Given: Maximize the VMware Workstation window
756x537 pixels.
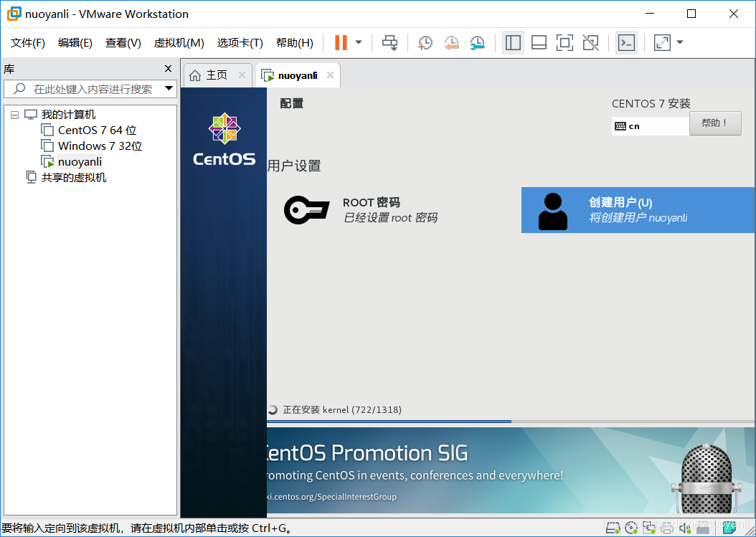Looking at the screenshot, I should [x=691, y=14].
